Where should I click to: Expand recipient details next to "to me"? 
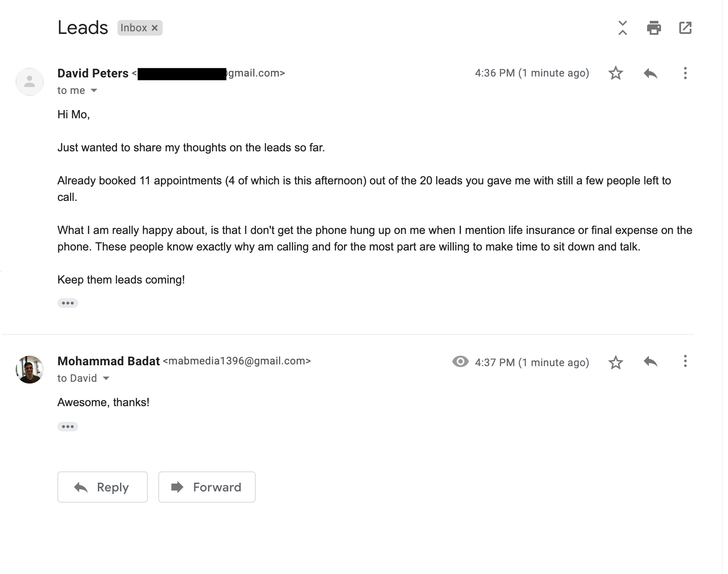tap(94, 90)
